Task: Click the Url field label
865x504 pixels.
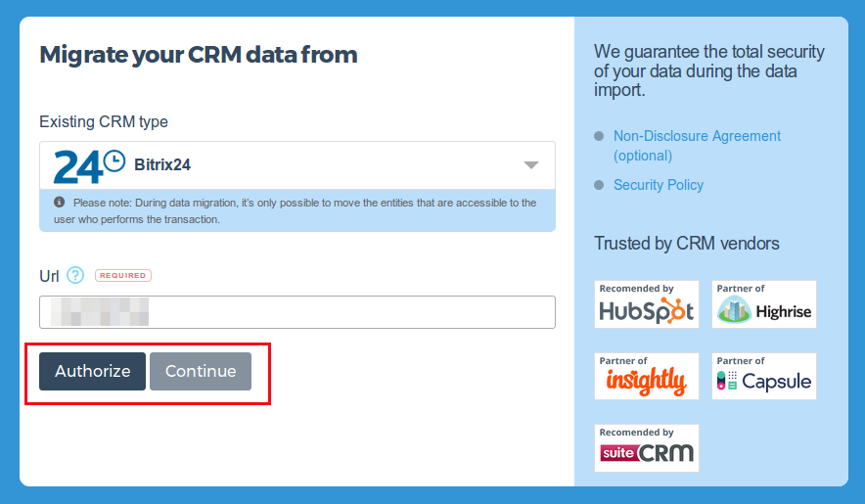Action: point(49,276)
